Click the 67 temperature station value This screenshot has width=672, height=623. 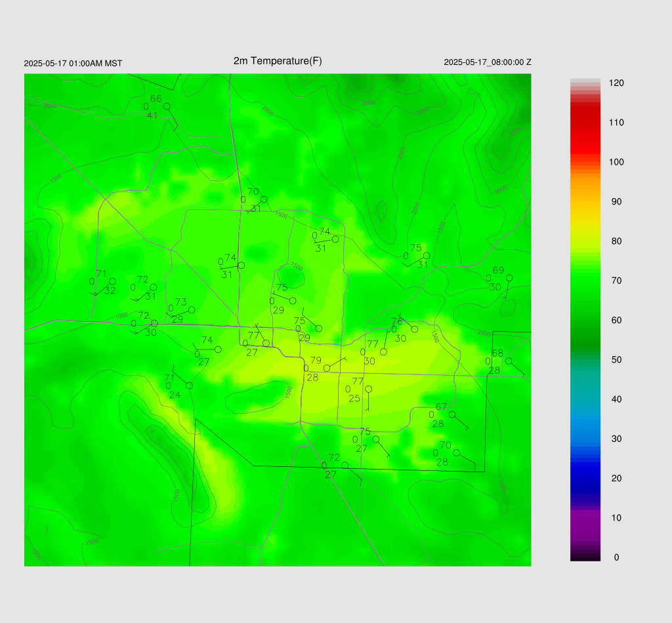[x=442, y=407]
